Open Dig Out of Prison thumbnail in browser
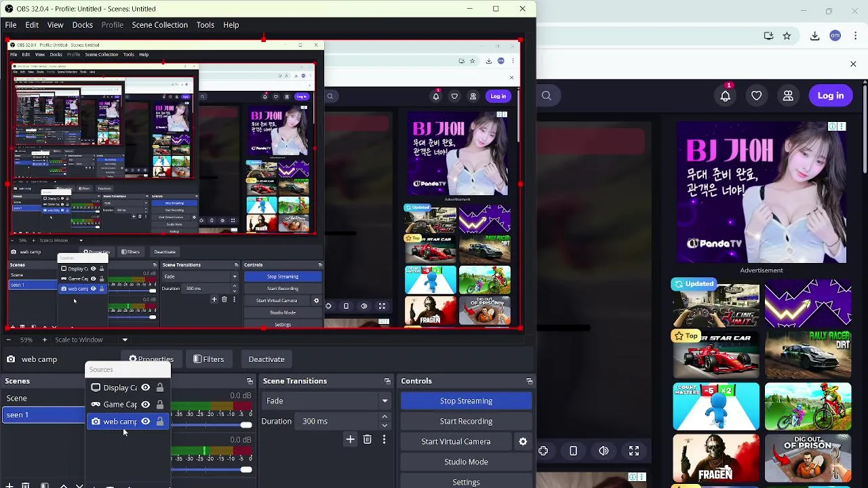This screenshot has height=488, width=868. [x=808, y=459]
